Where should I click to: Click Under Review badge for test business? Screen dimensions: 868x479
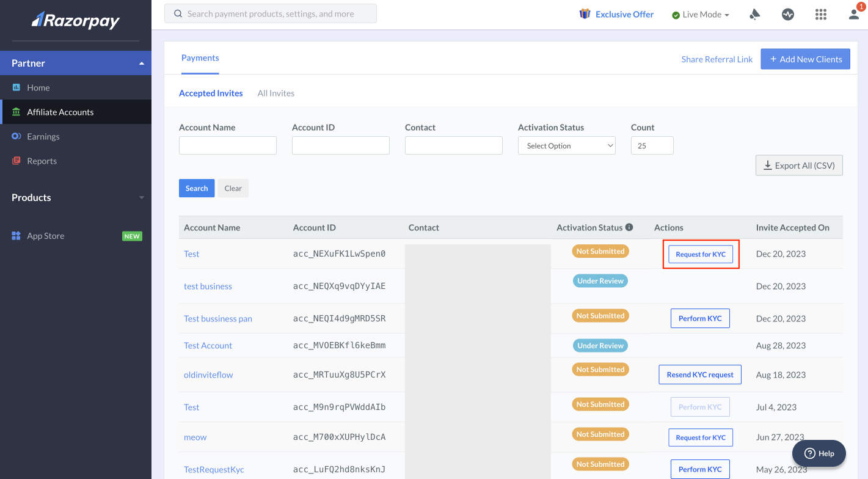(600, 281)
